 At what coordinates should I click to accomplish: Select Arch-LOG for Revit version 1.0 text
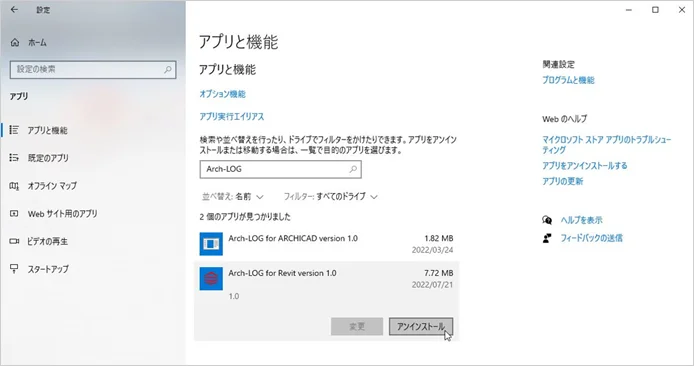[x=282, y=273]
